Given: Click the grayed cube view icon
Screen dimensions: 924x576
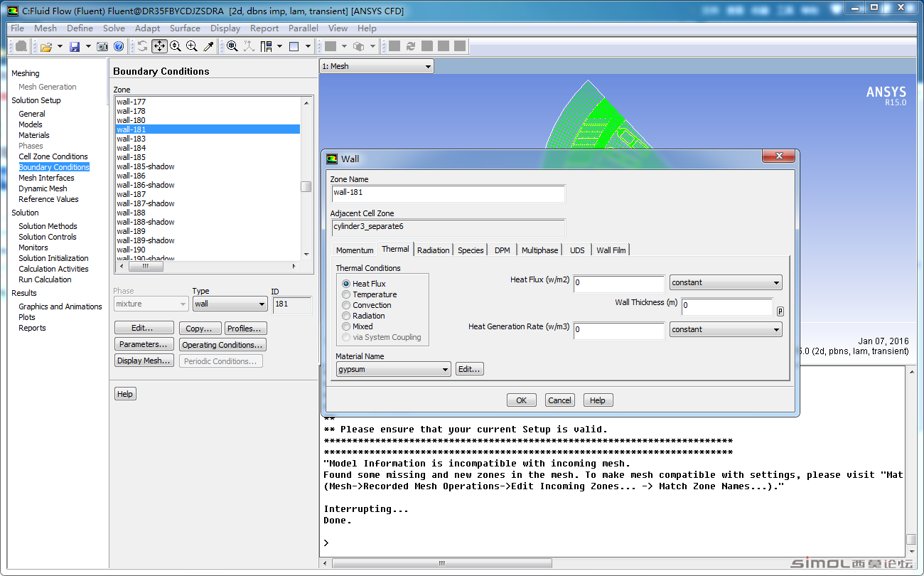Looking at the screenshot, I should tap(359, 46).
